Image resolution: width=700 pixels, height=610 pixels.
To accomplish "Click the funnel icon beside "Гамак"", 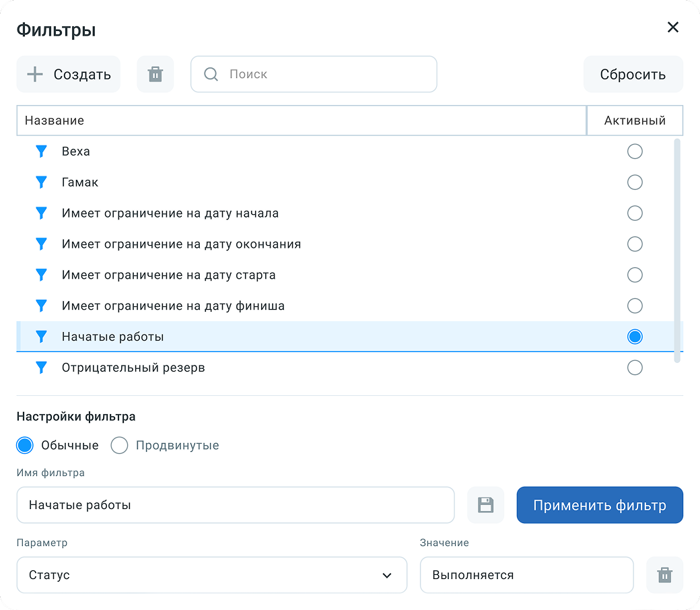I will click(41, 182).
